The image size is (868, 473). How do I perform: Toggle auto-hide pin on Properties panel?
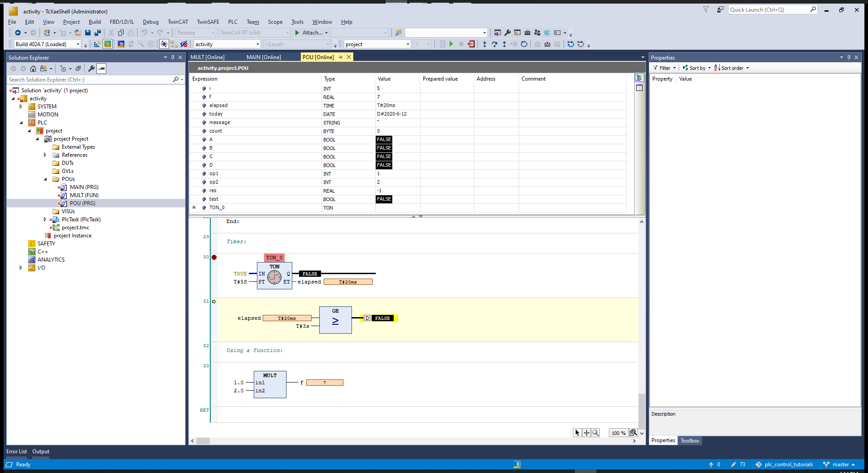click(849, 57)
